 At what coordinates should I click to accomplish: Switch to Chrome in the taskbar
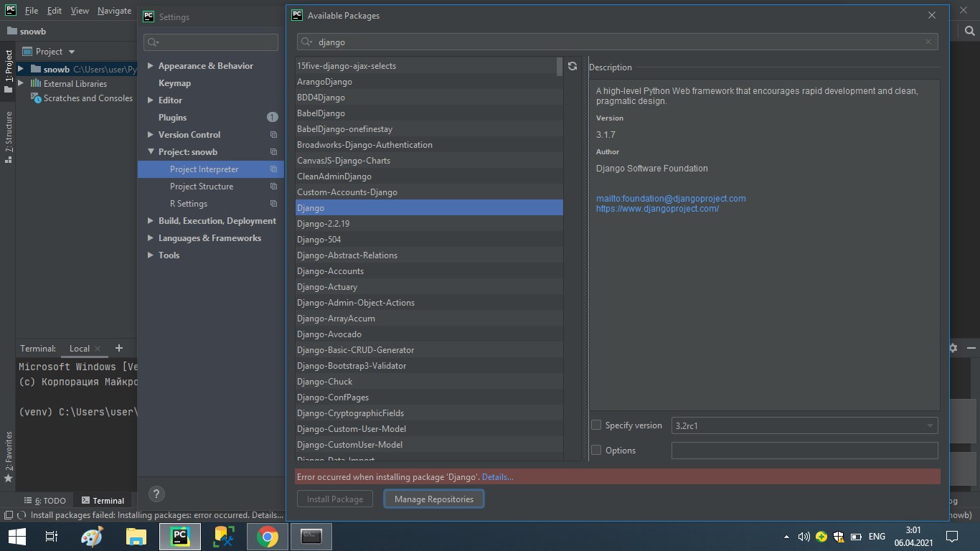click(x=268, y=536)
